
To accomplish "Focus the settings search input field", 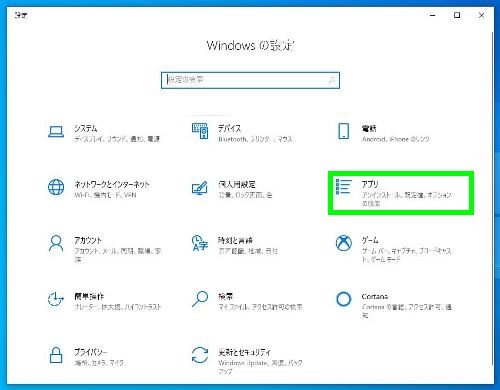I will point(250,80).
